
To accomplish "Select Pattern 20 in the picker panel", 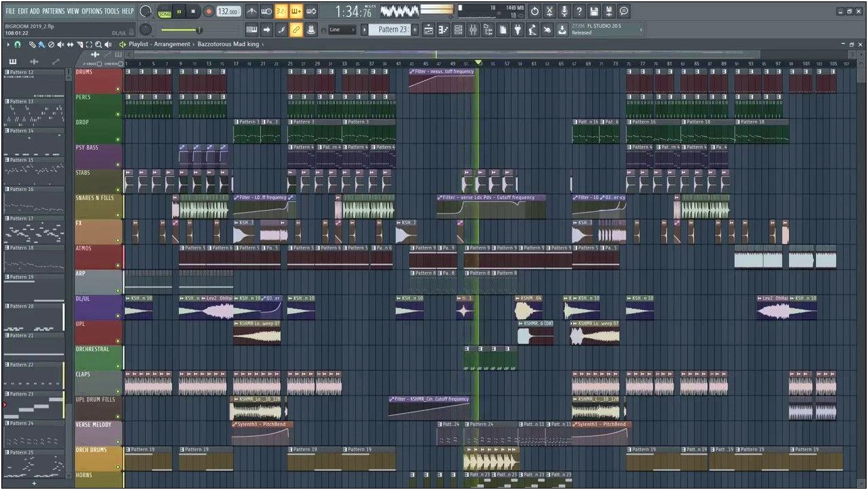I will point(34,317).
